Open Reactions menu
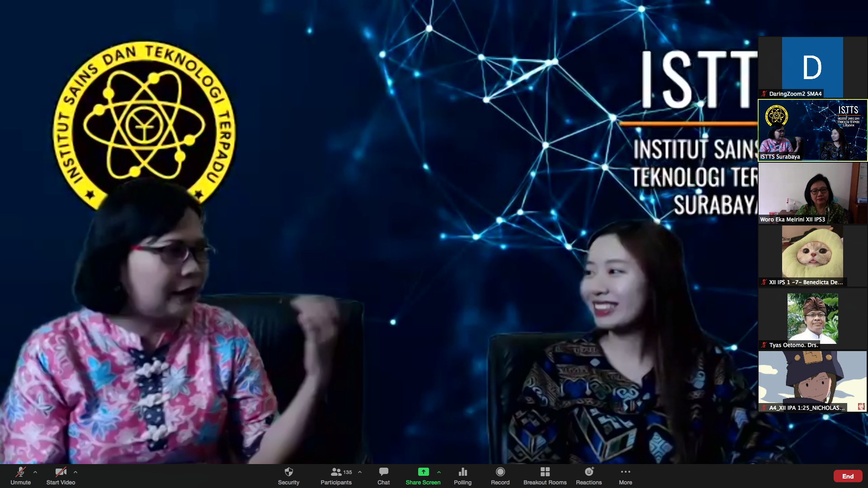The image size is (868, 488). point(589,476)
